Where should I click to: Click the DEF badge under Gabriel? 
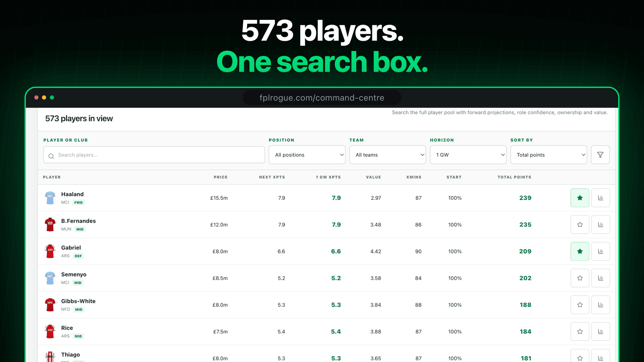coord(78,256)
